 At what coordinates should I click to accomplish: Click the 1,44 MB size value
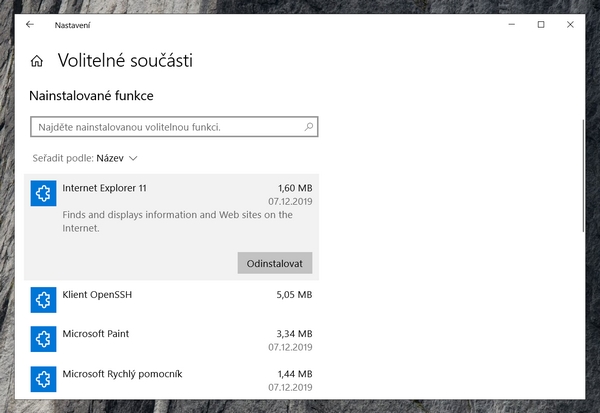[295, 374]
